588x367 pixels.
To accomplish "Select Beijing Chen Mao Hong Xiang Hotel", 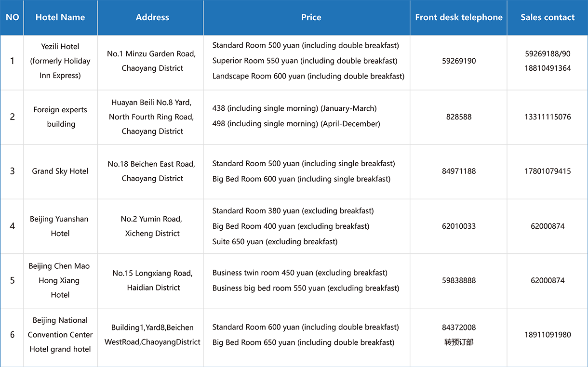I will [x=60, y=280].
